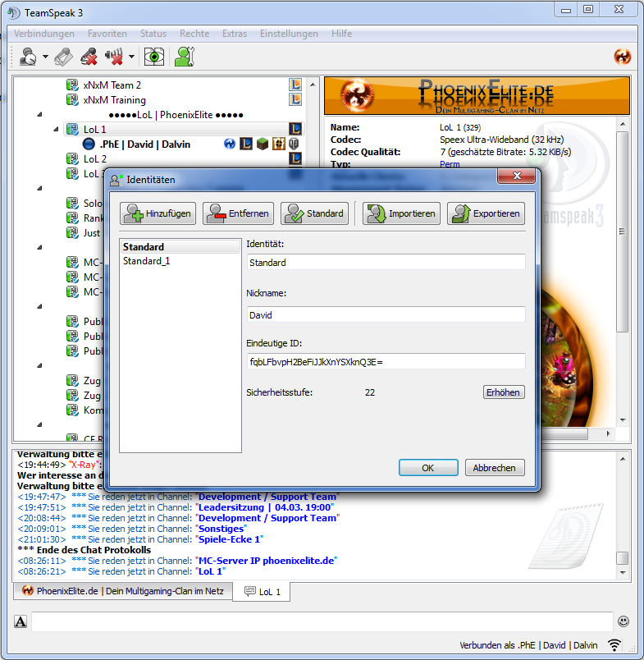644x660 pixels.
Task: Click the orange emblem badge next to David
Action: pos(278,144)
